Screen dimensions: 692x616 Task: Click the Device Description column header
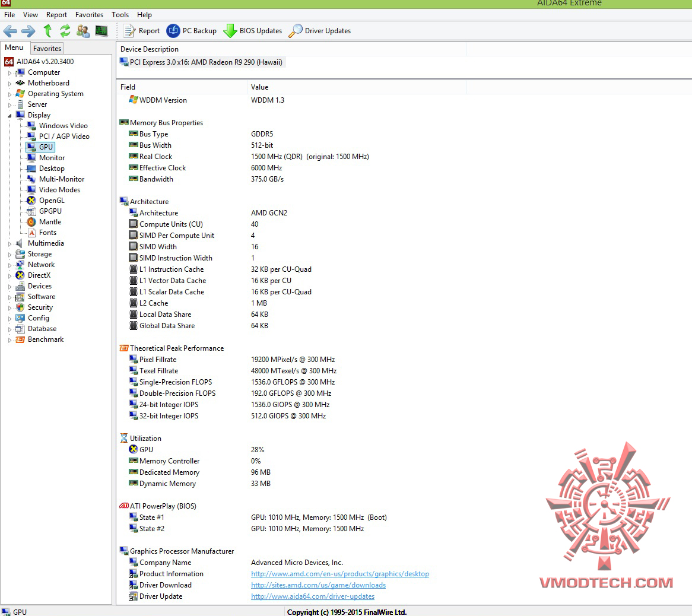tap(291, 49)
